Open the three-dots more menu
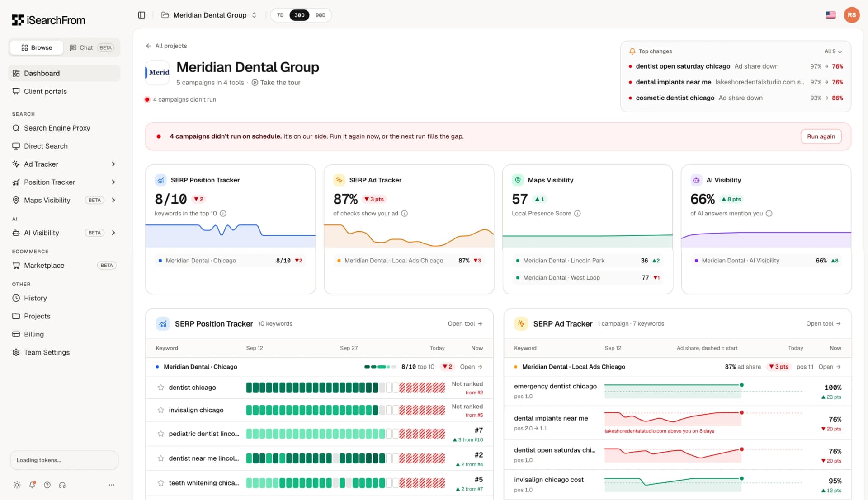The image size is (868, 500). [111, 485]
